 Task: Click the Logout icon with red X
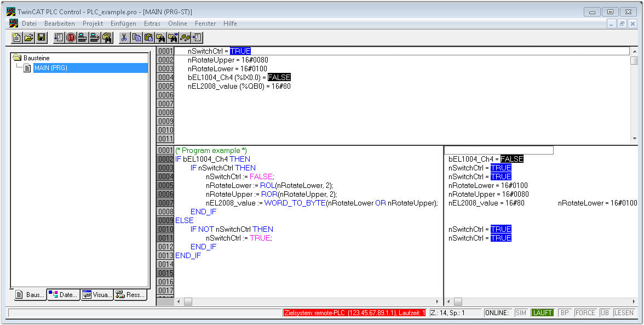point(95,37)
